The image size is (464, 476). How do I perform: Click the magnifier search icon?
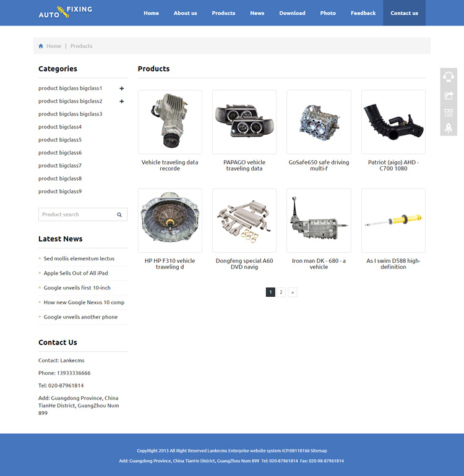pos(119,215)
